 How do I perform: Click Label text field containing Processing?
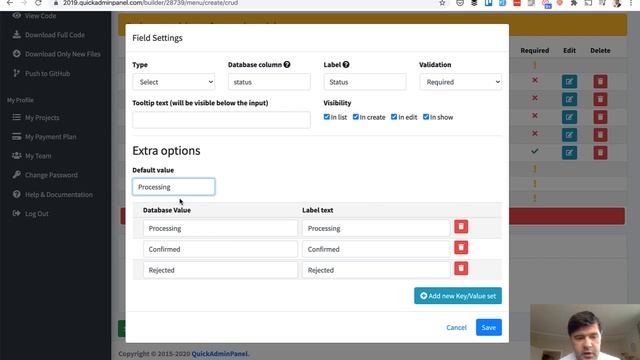[376, 228]
